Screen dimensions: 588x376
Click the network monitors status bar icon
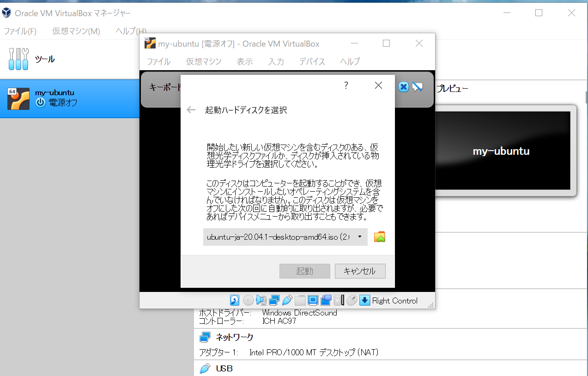(x=274, y=300)
